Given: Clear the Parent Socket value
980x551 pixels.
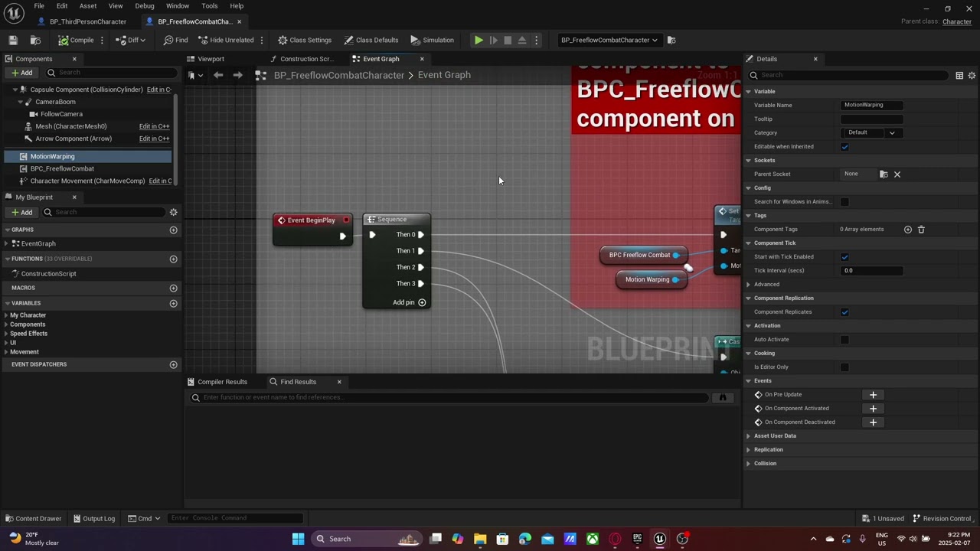Looking at the screenshot, I should [x=897, y=174].
